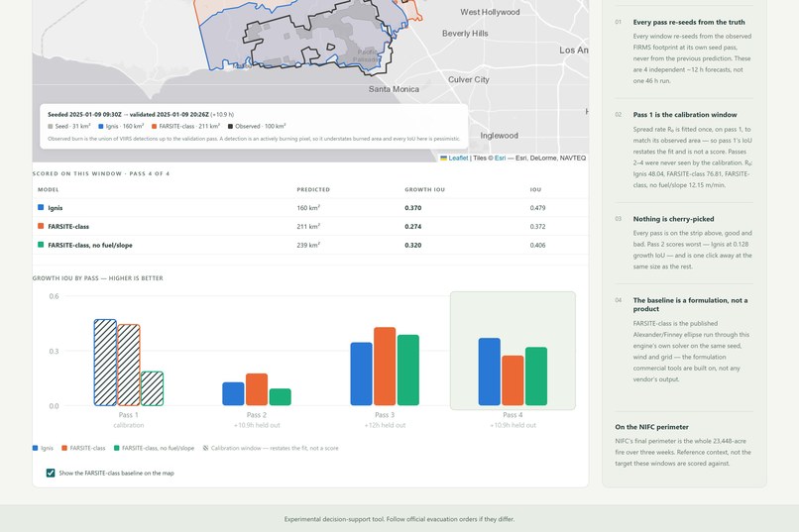This screenshot has width=799, height=532.
Task: Click the gray Seed swatch in the map legend
Action: pos(51,126)
